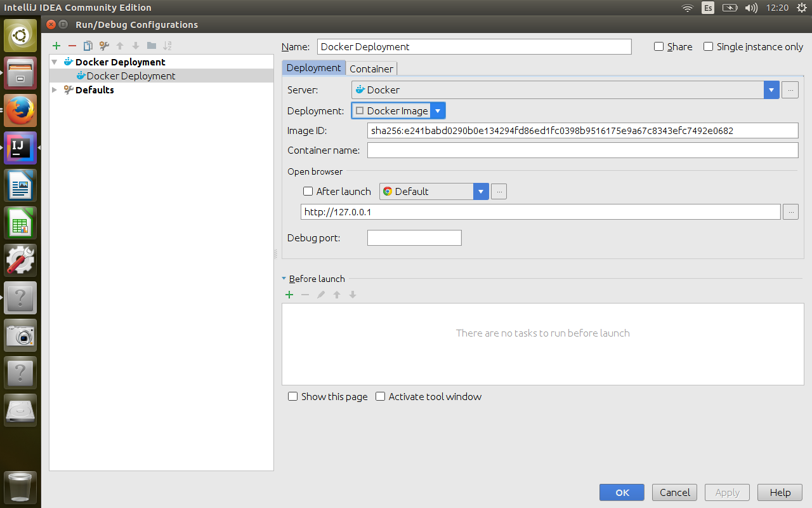The image size is (812, 508).
Task: Focus the Image ID field
Action: [582, 131]
